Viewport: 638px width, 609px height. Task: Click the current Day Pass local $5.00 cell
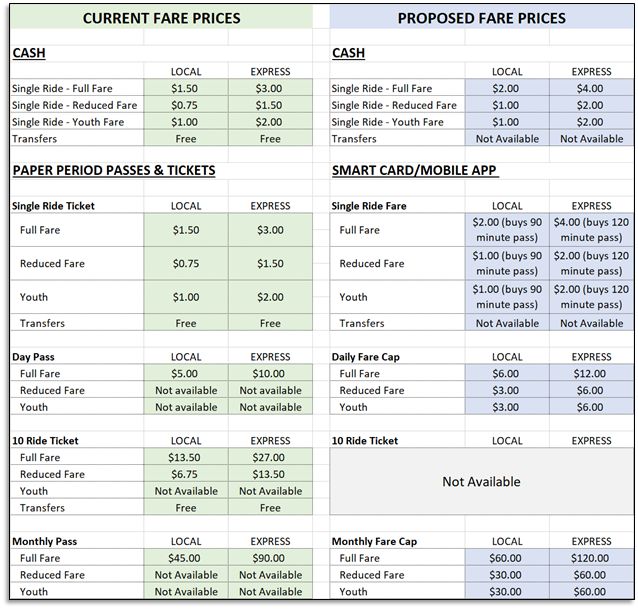click(x=186, y=373)
